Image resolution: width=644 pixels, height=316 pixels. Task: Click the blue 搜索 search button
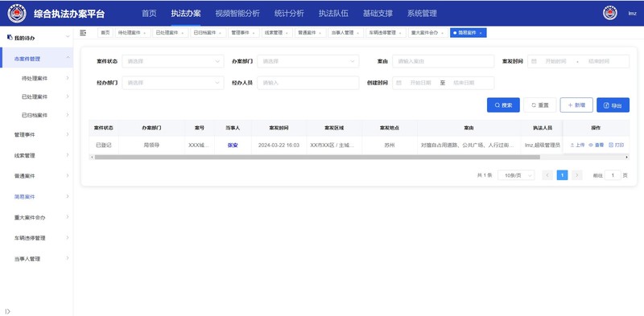504,105
